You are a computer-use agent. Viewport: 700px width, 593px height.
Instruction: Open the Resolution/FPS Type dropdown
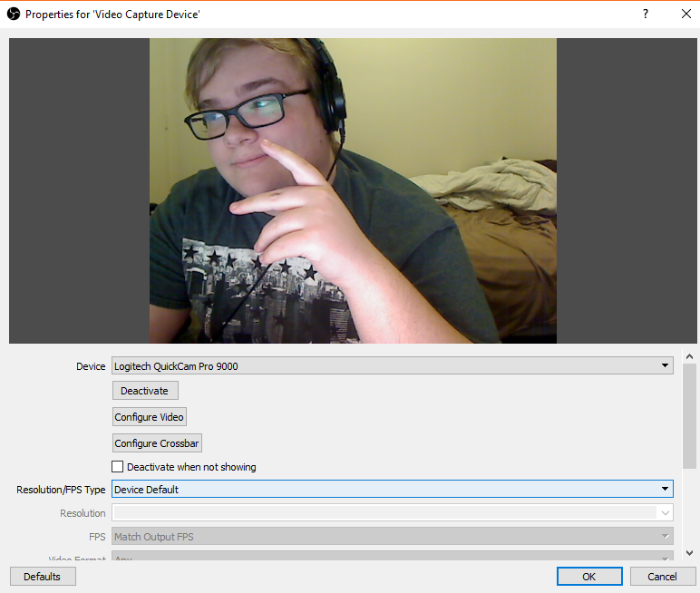[x=393, y=489]
